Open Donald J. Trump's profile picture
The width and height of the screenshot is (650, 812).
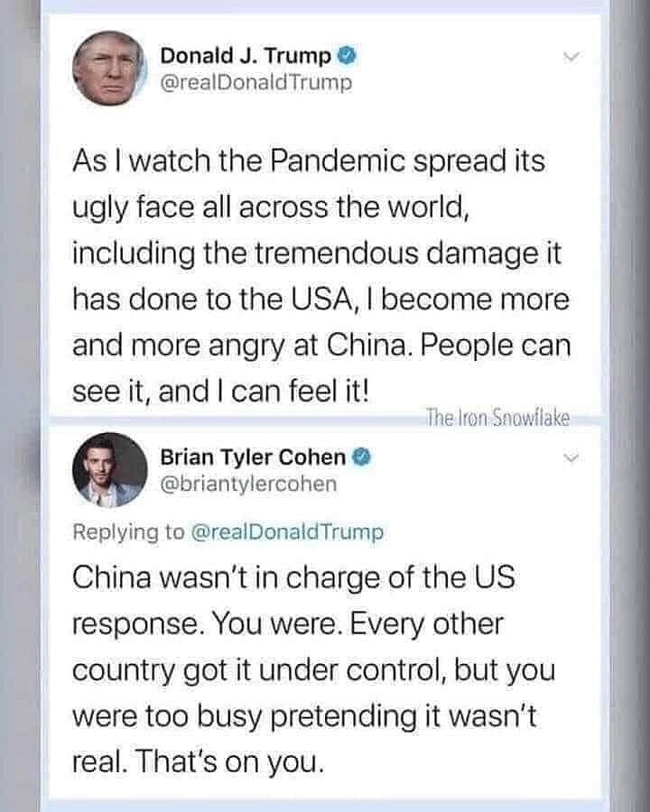pyautogui.click(x=110, y=69)
